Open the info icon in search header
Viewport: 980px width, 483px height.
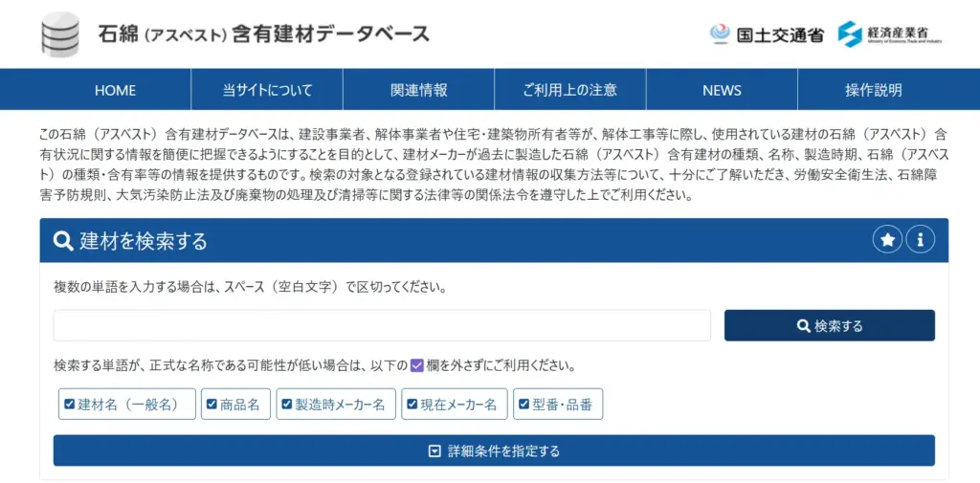(x=920, y=241)
